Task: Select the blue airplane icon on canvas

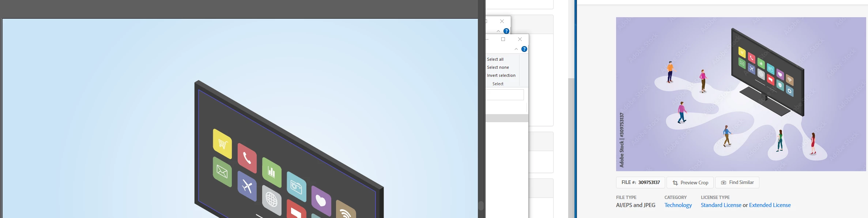Action: [247, 186]
